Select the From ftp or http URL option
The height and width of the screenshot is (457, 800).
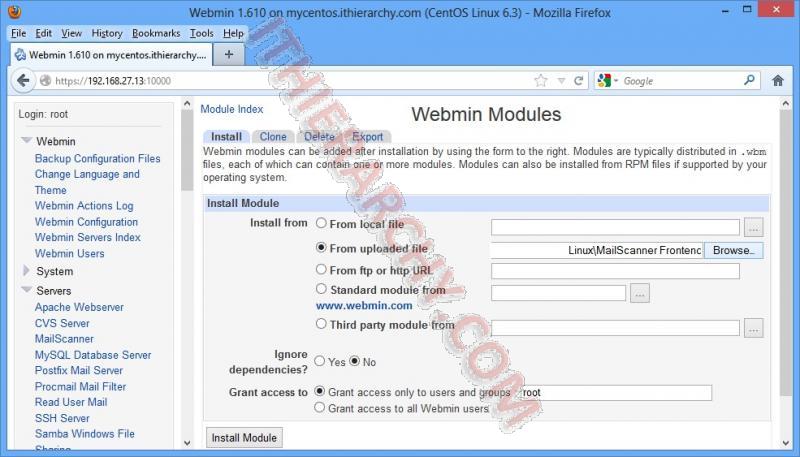(x=321, y=269)
